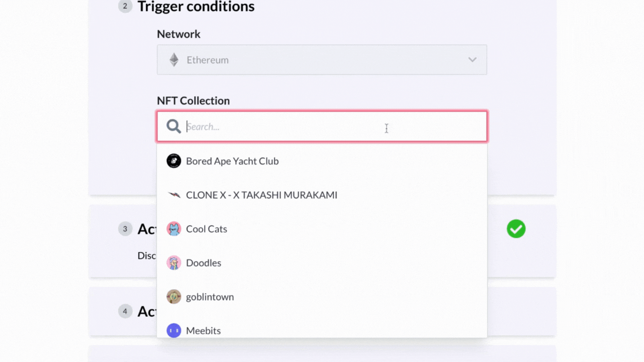Click the Ethereum diamond network icon
Screen dimensions: 644x362
[173, 59]
